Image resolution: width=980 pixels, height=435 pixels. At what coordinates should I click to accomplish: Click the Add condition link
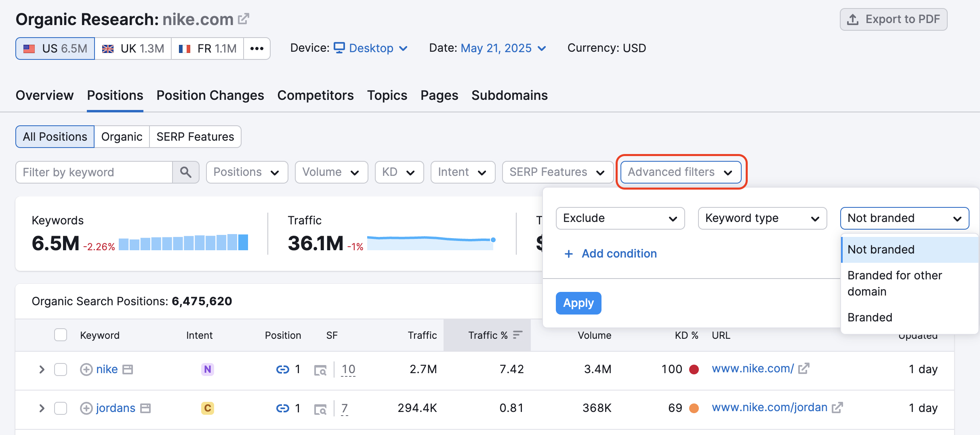611,253
